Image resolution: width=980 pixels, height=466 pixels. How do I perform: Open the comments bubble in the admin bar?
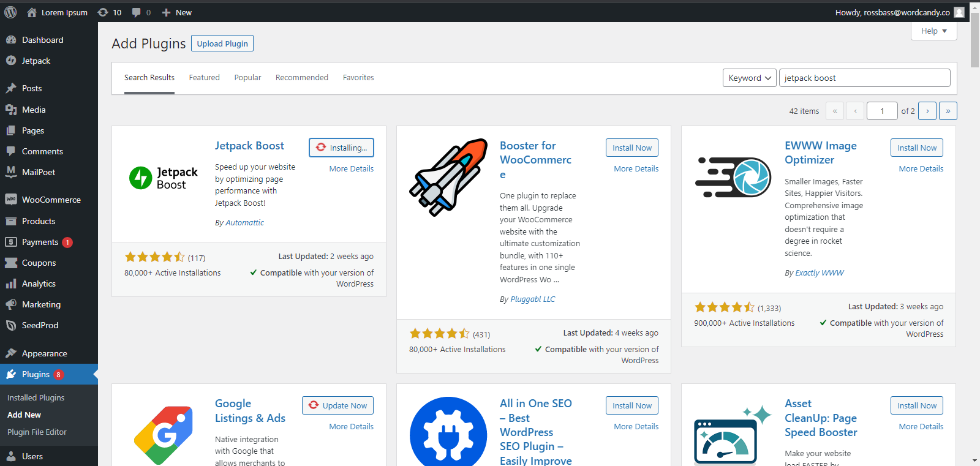point(137,12)
